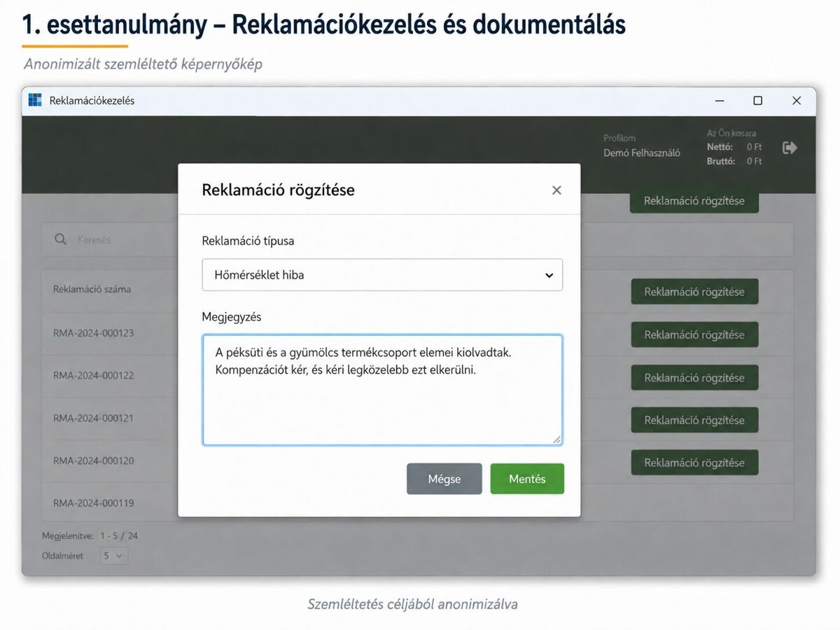
Task: Open the Az Ön kosara cart summary
Action: 734,147
